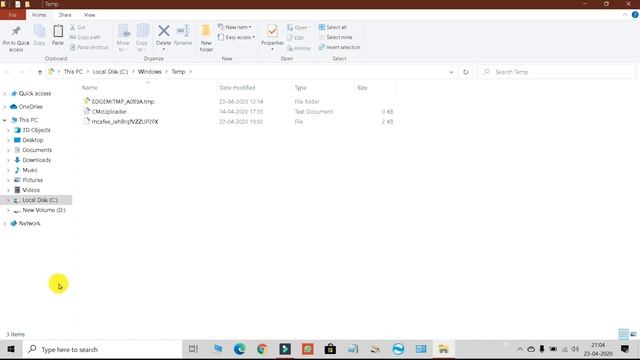Open the Easy access dropdown

[236, 37]
